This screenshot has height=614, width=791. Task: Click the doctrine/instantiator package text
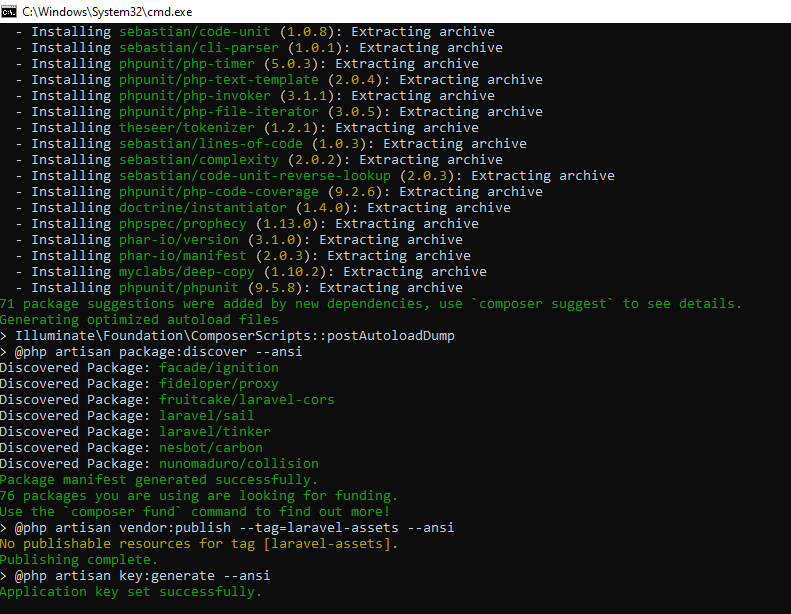(203, 208)
